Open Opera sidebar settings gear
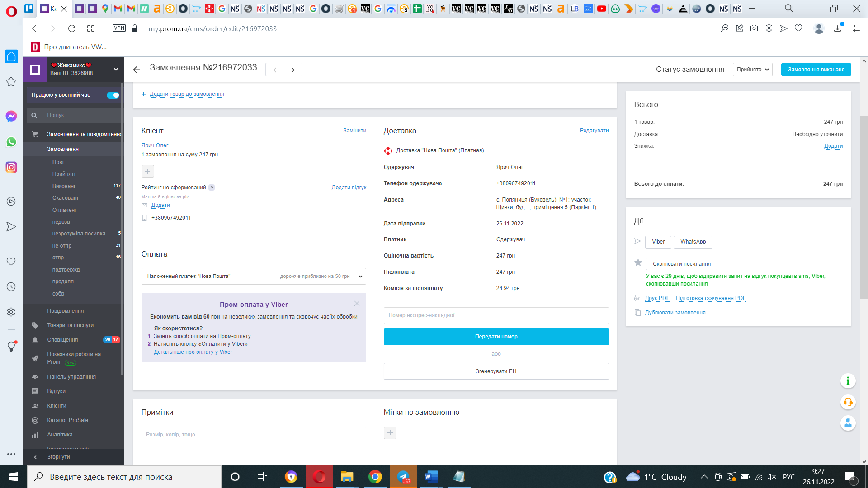This screenshot has height=488, width=868. click(11, 312)
